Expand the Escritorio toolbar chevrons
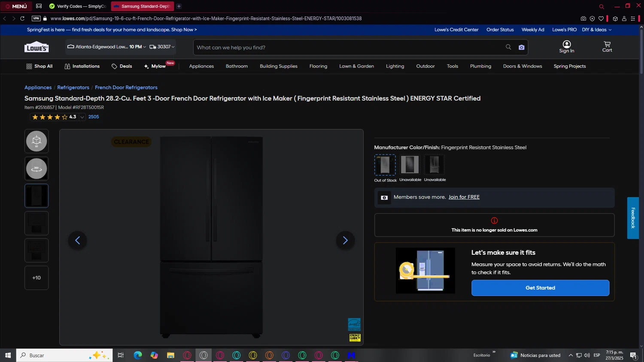Screen dimensions: 644x362 [494, 352]
